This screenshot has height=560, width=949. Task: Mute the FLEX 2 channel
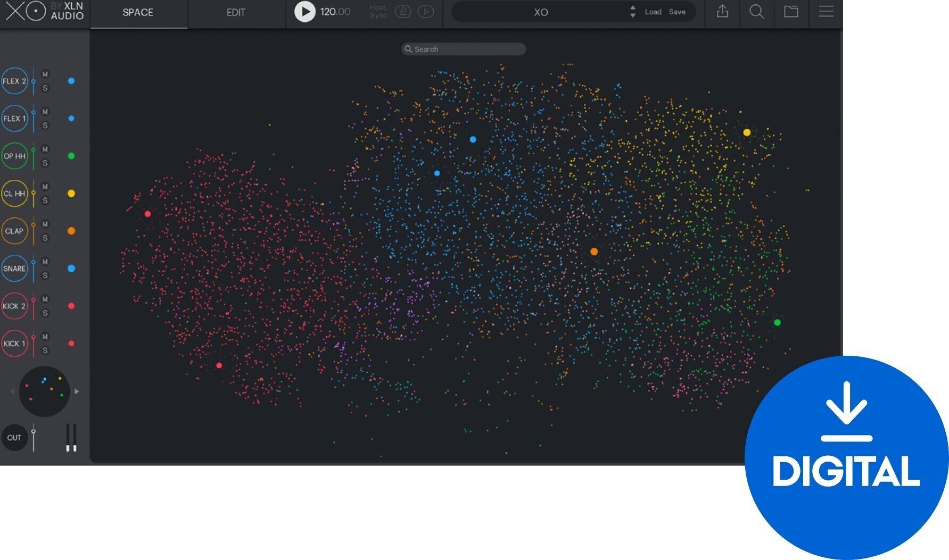(45, 74)
